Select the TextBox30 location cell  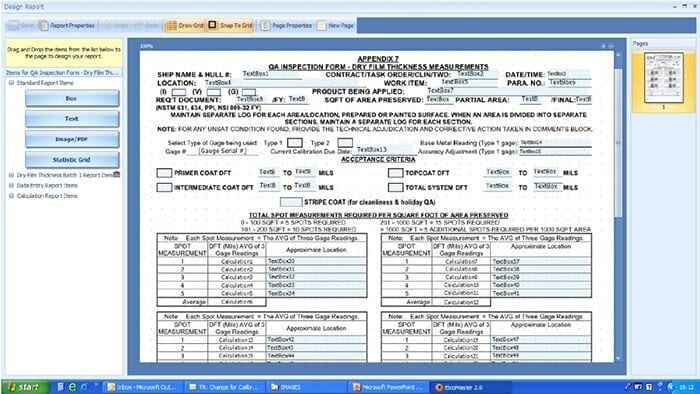(x=316, y=261)
